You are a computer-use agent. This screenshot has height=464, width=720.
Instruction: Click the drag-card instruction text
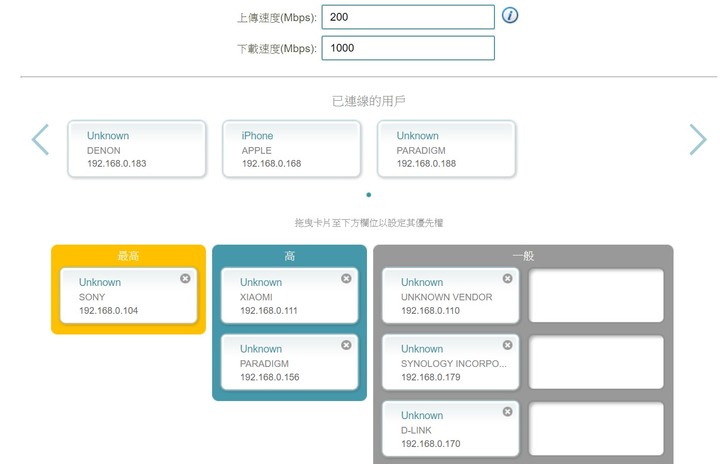click(369, 223)
